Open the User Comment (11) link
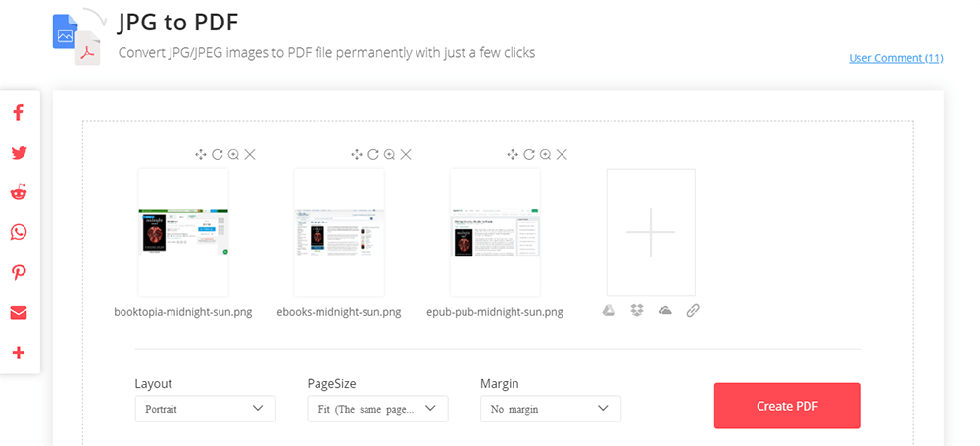Image resolution: width=980 pixels, height=446 pixels. point(895,58)
